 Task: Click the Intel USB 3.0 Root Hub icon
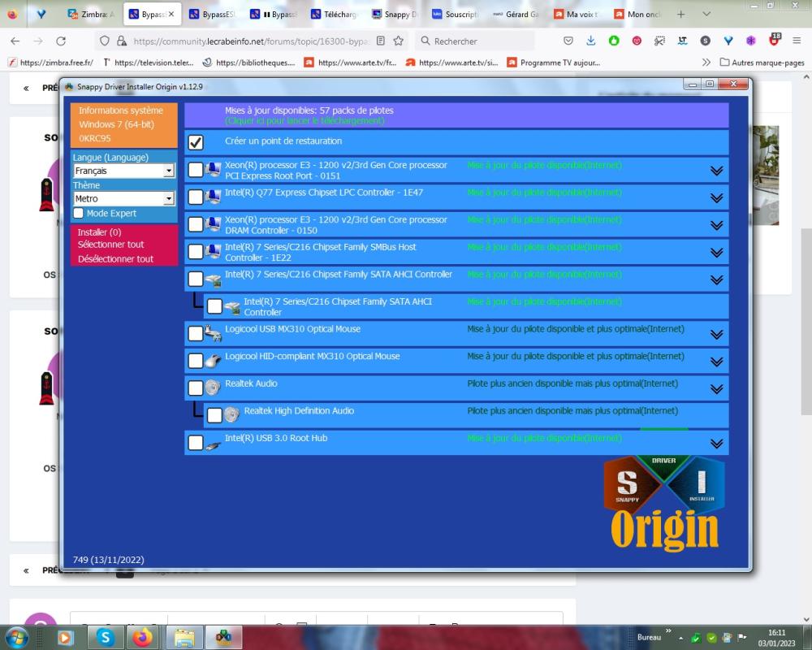[213, 444]
